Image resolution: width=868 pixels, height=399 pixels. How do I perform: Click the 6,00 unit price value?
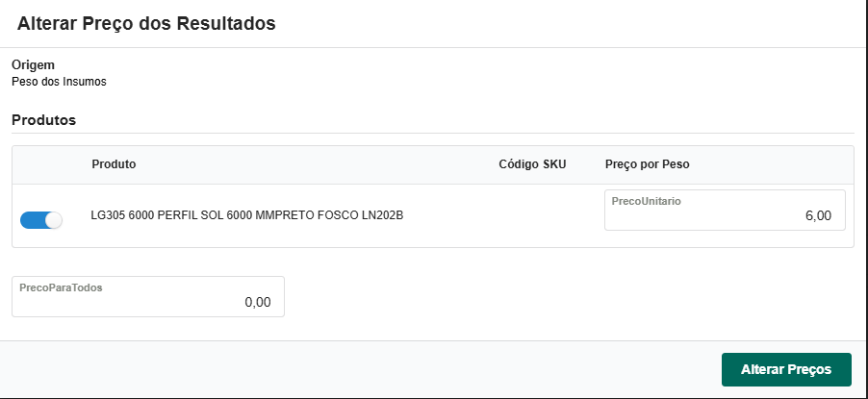(x=817, y=216)
